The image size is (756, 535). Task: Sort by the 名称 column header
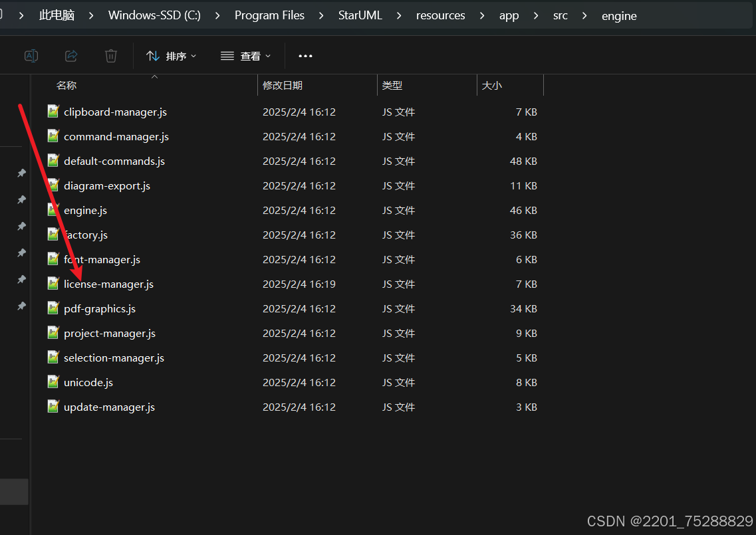66,85
